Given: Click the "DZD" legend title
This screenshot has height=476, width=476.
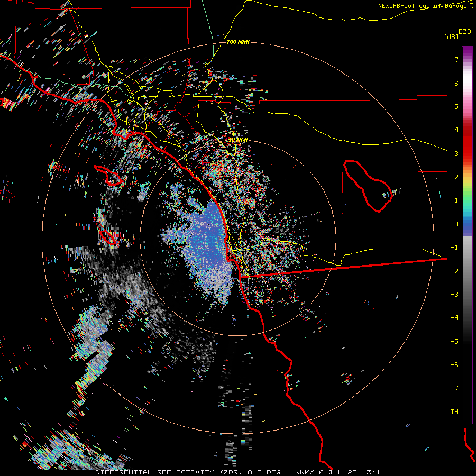Looking at the screenshot, I should (465, 32).
